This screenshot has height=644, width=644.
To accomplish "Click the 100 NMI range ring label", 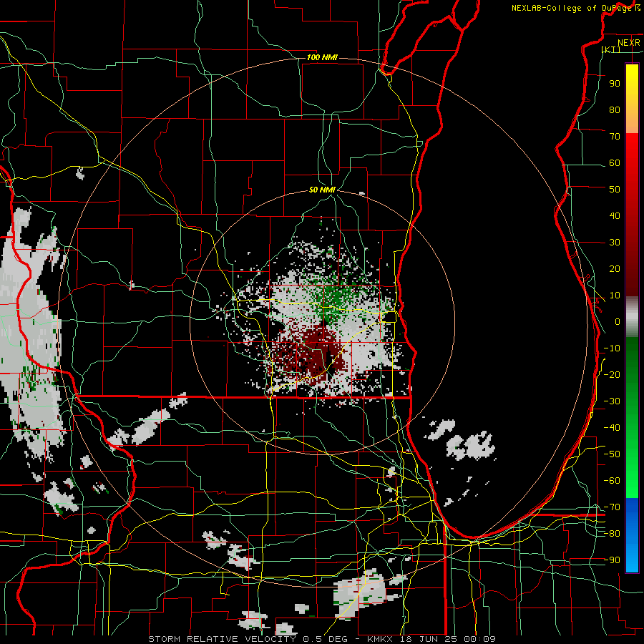I will pyautogui.click(x=323, y=57).
